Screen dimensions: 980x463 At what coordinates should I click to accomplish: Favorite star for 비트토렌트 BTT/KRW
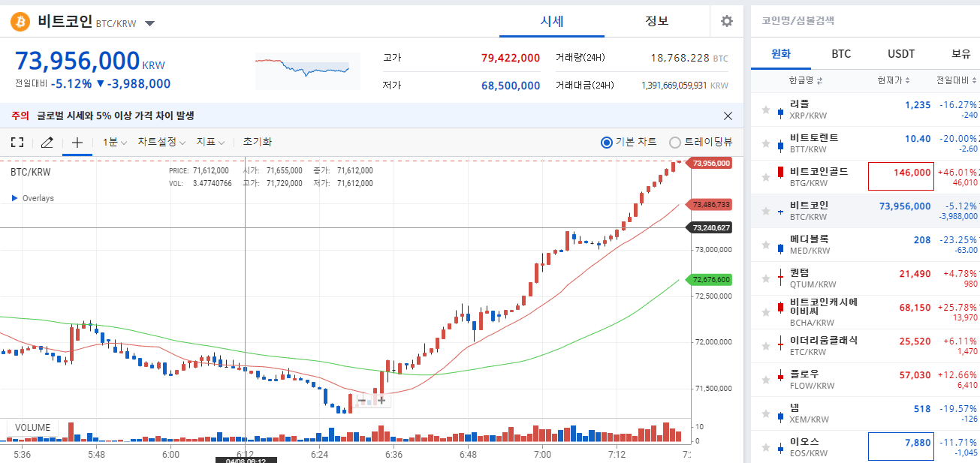point(765,143)
